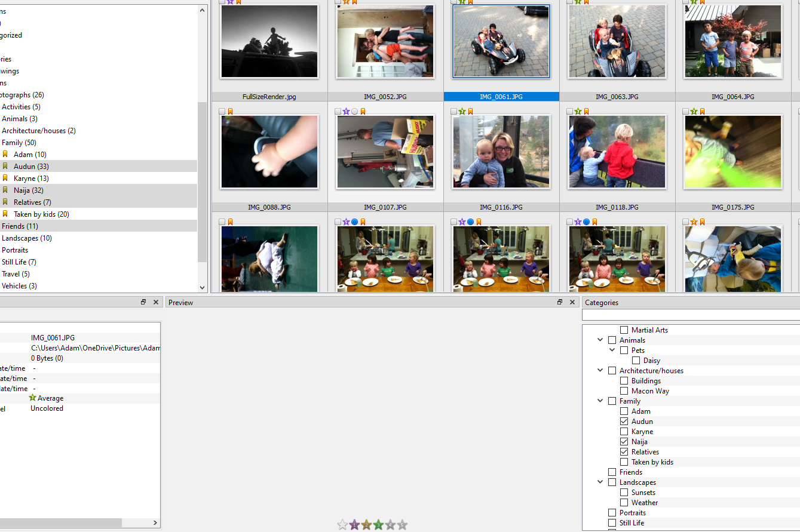Click the gray color label dot on IMG_0107.JPG
800x532 pixels.
(354, 112)
